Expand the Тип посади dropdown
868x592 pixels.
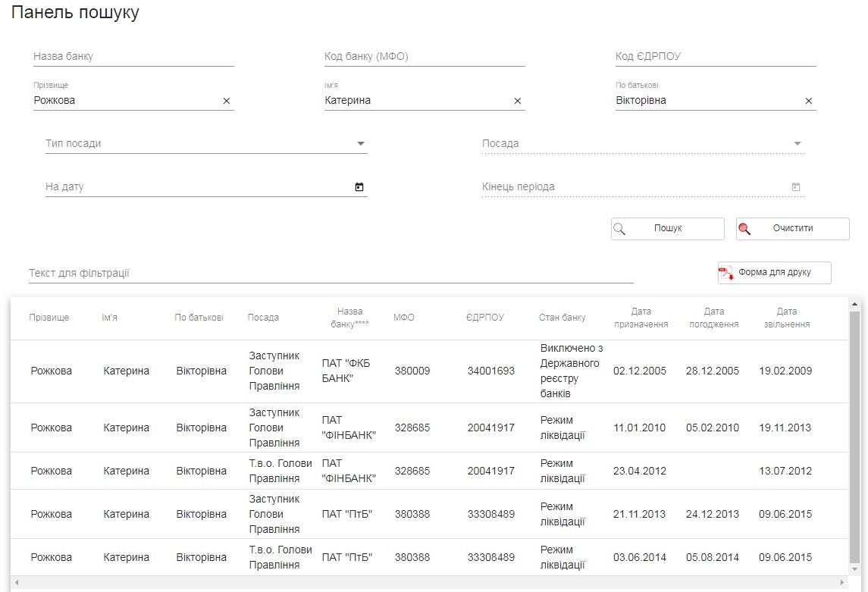[361, 143]
